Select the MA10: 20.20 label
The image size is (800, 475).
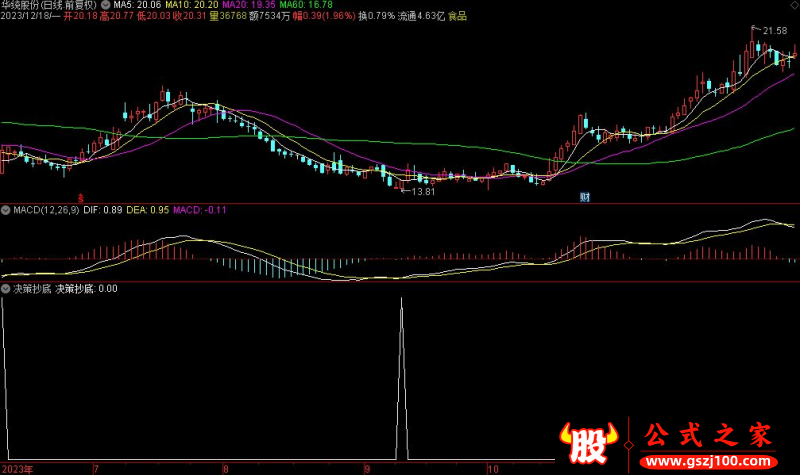point(192,5)
